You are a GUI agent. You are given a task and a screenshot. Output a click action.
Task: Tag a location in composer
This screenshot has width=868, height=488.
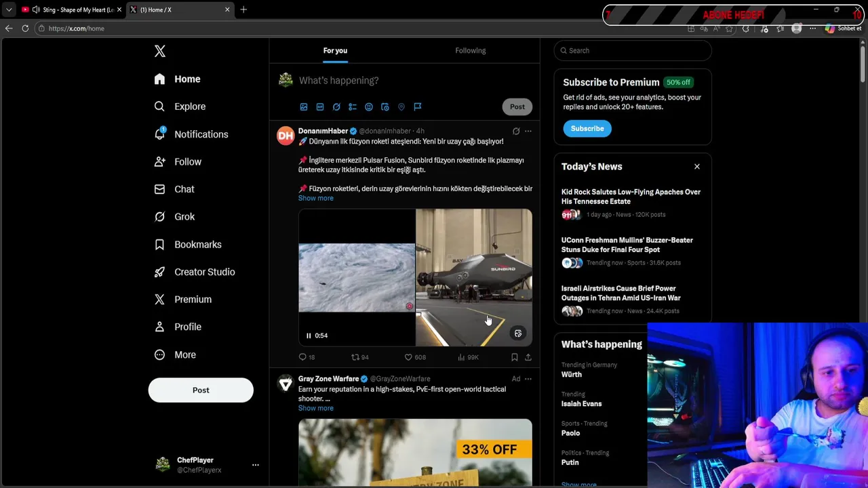[401, 107]
